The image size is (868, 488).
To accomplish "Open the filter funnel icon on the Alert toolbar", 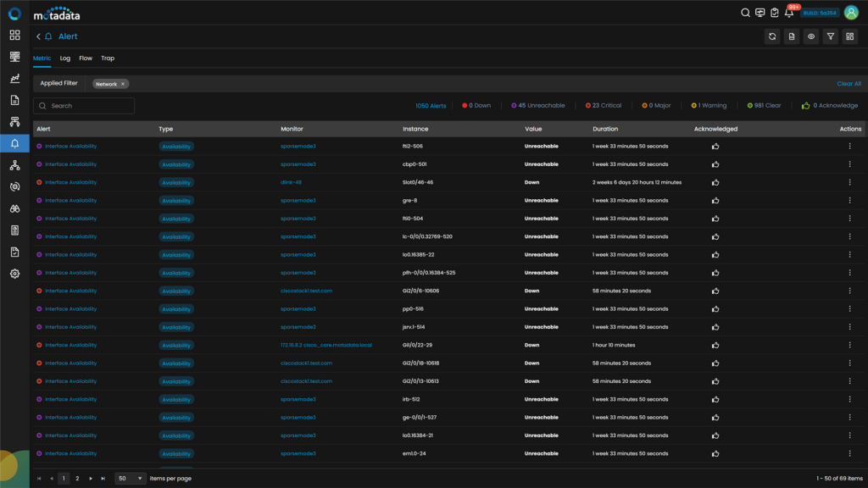I will [x=831, y=36].
